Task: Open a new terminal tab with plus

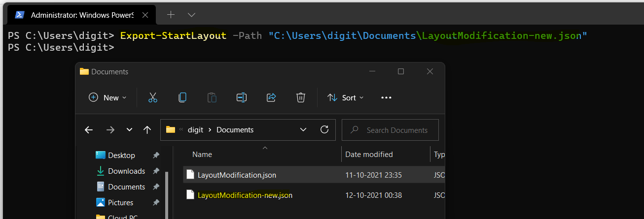Action: pyautogui.click(x=171, y=15)
